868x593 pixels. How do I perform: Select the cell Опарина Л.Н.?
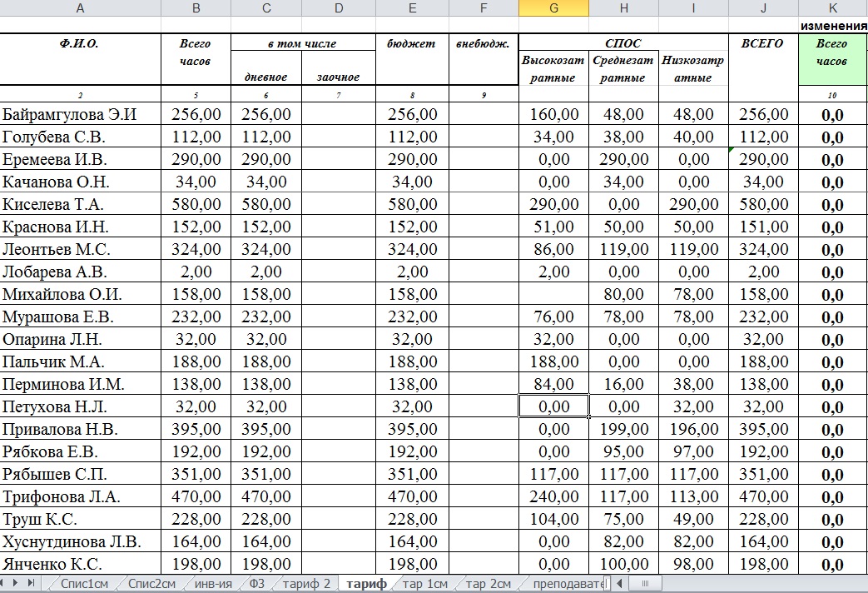(80, 339)
